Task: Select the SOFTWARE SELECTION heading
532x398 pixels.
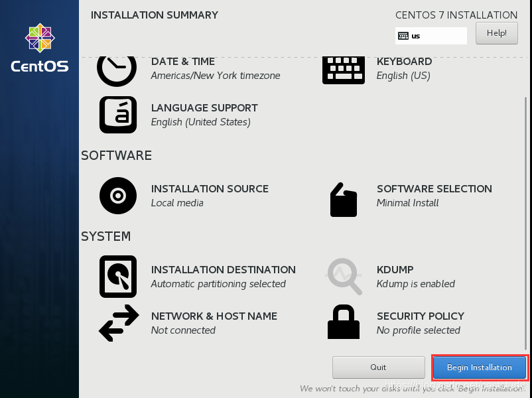Action: pyautogui.click(x=434, y=188)
